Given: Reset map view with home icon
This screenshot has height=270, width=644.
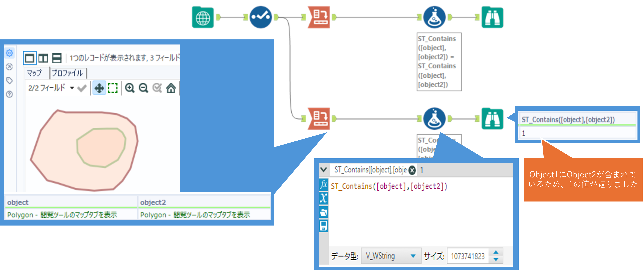Looking at the screenshot, I should (x=171, y=88).
